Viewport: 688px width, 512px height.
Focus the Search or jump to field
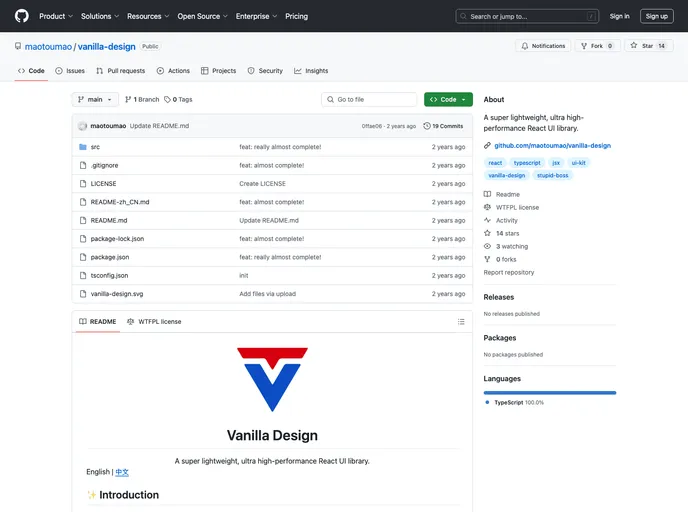click(x=527, y=16)
